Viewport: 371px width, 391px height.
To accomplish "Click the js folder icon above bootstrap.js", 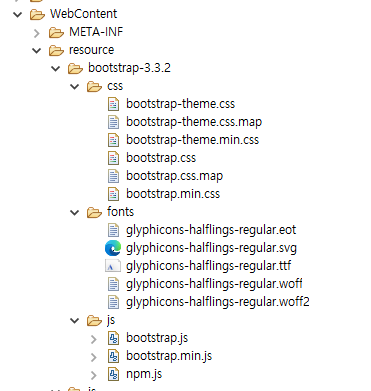I will [94, 320].
